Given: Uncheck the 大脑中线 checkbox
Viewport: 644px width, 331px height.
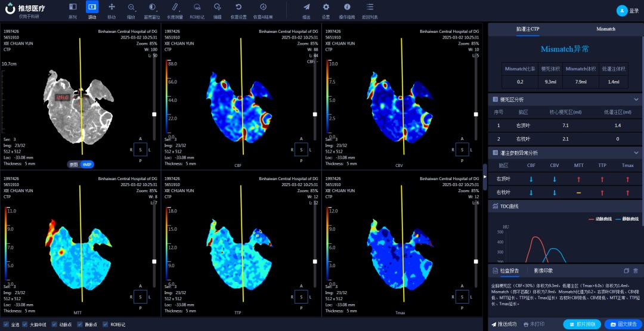Looking at the screenshot, I should coord(24,324).
